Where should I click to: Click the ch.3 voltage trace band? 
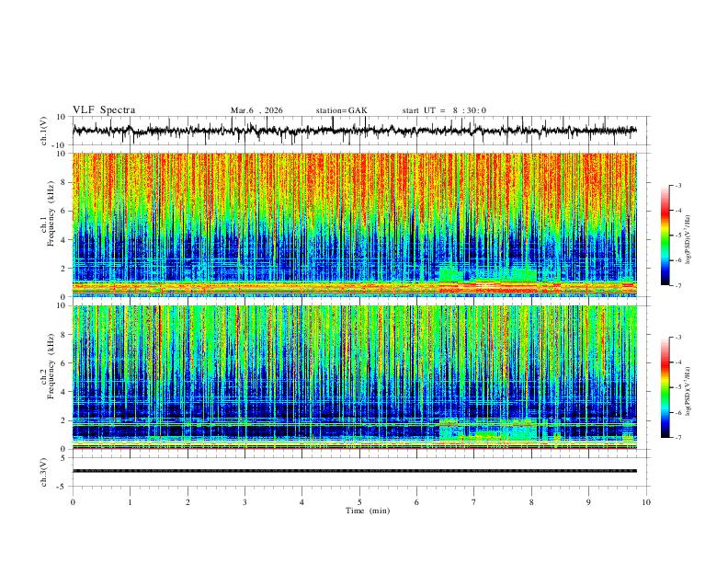[355, 471]
